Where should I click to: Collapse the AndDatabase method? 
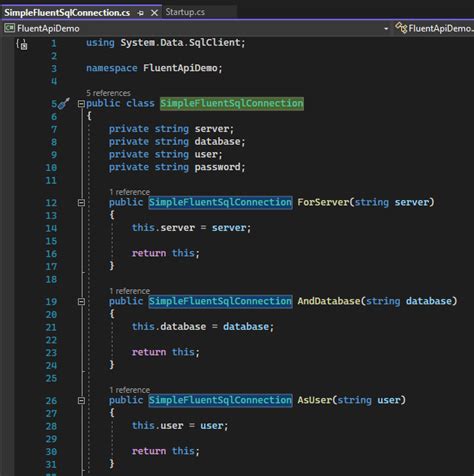81,302
